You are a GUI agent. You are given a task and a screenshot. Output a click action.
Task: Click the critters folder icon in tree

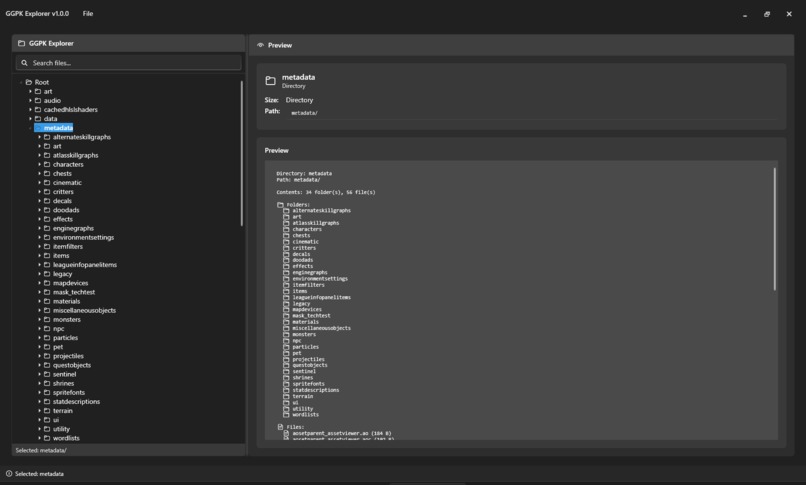click(47, 192)
